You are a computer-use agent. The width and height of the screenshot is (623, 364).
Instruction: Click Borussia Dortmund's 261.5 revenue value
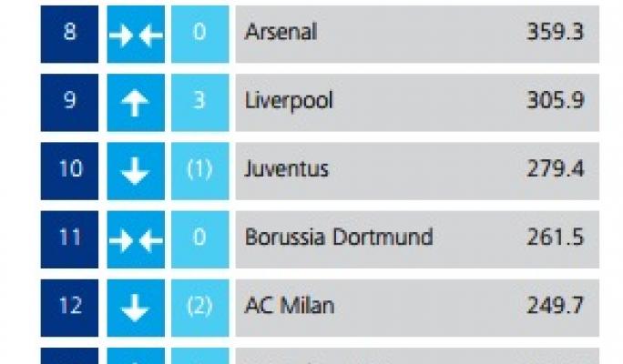coord(555,238)
